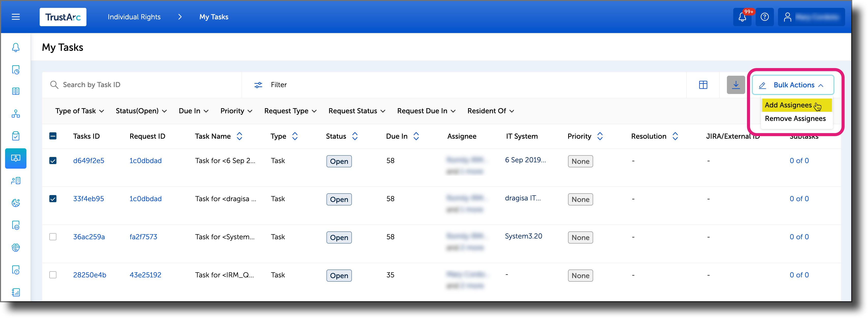Expand the Type of Task filter dropdown
Viewport: 868px width, 318px height.
[x=80, y=111]
